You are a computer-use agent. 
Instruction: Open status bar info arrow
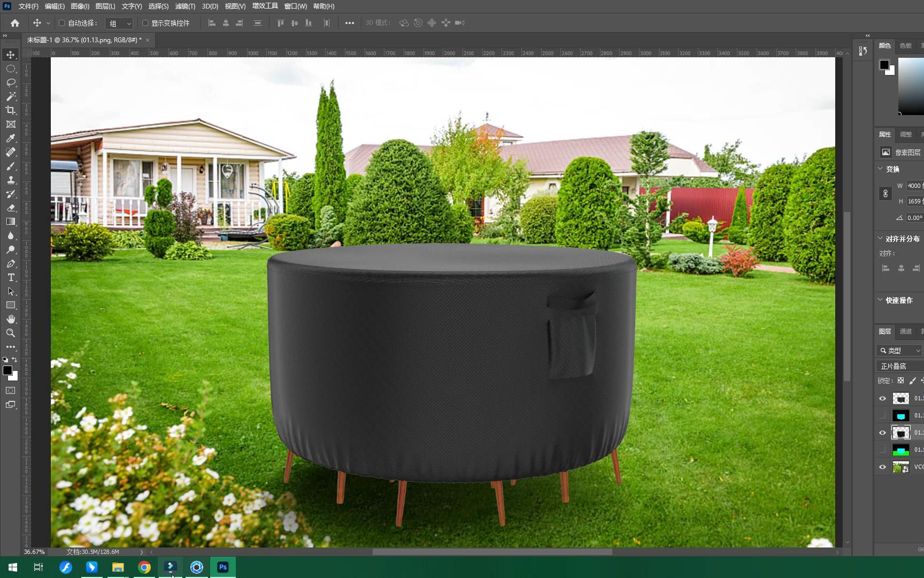pyautogui.click(x=142, y=552)
